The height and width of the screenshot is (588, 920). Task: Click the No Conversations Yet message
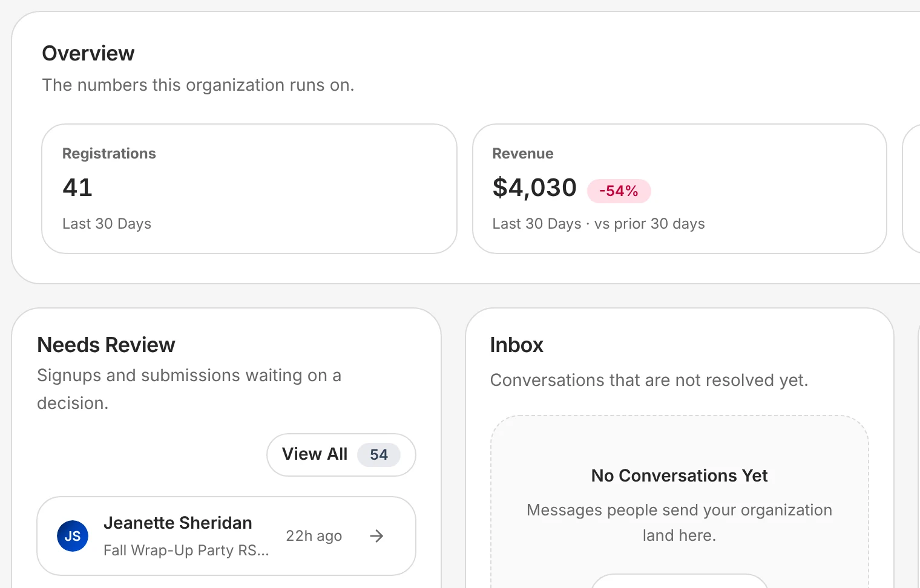[680, 475]
